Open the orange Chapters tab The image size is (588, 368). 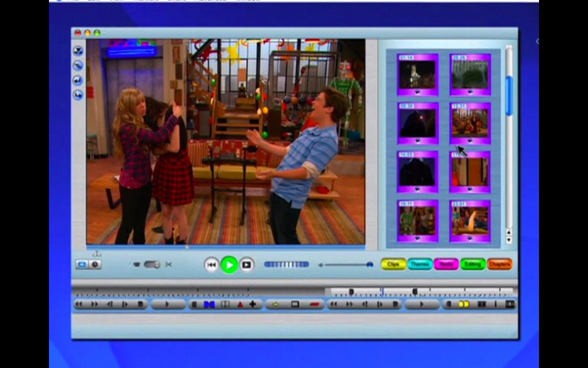click(499, 264)
